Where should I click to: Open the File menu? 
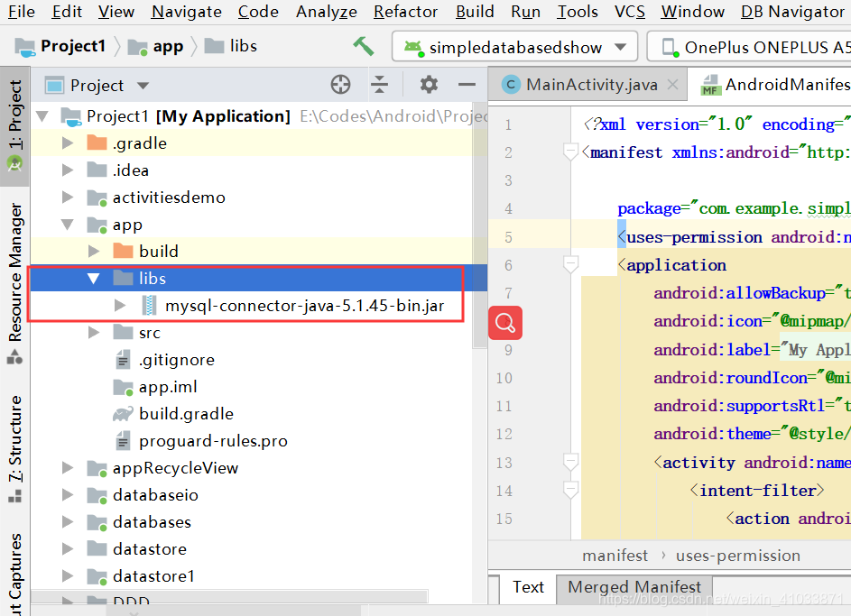[x=22, y=12]
